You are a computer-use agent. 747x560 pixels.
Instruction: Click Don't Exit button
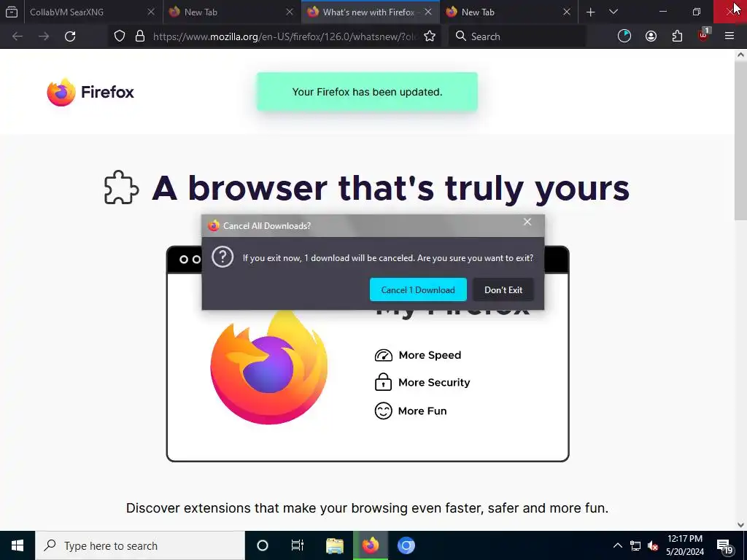[x=503, y=289]
